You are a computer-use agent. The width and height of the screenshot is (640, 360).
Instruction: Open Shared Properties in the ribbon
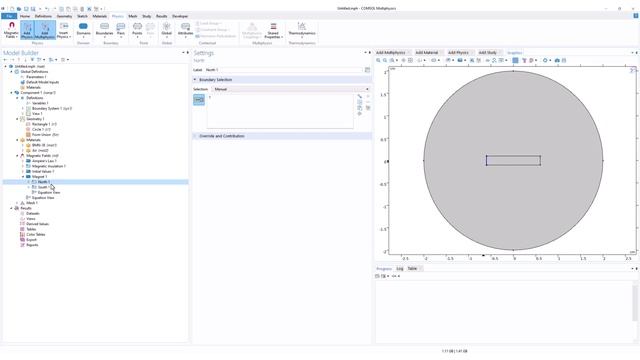click(x=273, y=30)
